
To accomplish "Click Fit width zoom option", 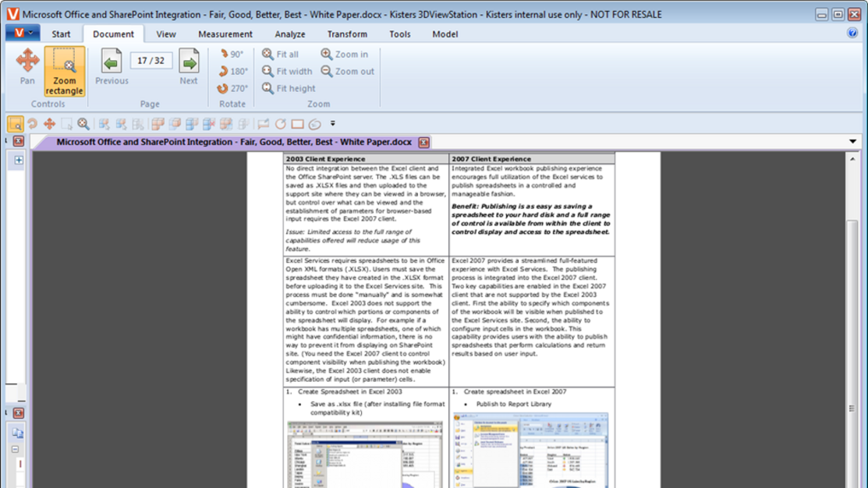I will tap(287, 72).
